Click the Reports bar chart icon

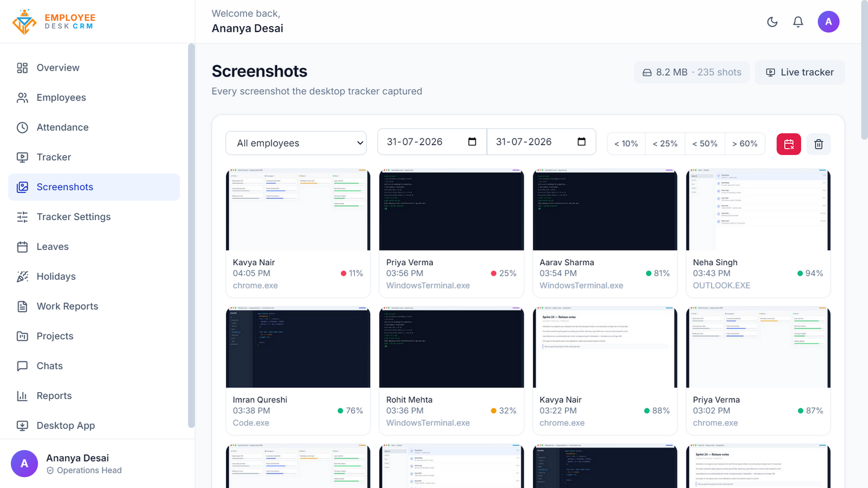coord(22,396)
